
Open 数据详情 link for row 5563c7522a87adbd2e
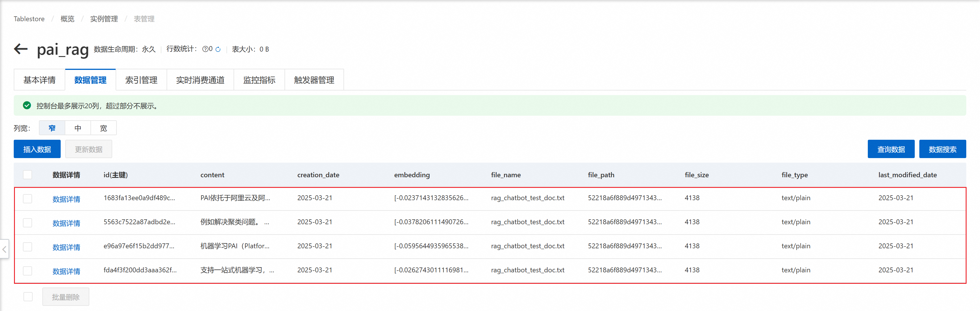66,223
